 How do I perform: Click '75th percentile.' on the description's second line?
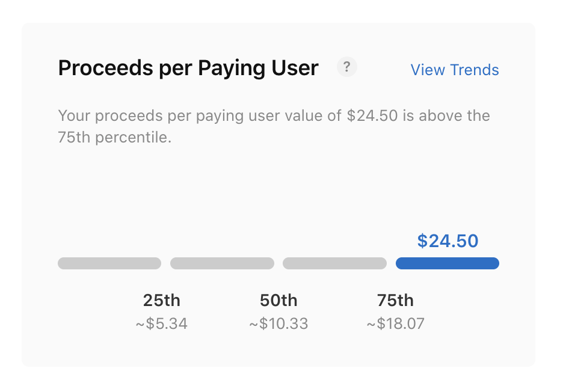pos(115,137)
